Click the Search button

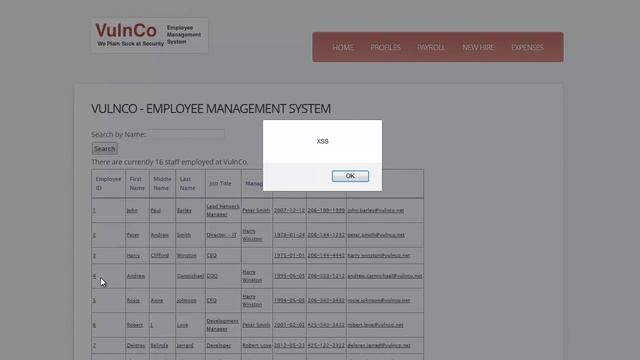(104, 149)
